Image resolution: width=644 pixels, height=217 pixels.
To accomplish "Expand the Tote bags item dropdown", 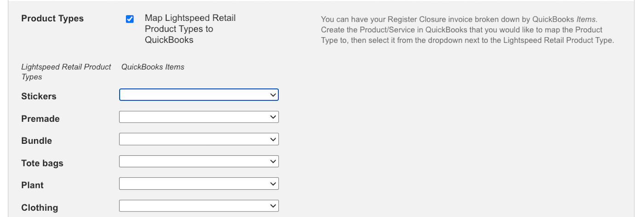I will pos(199,161).
